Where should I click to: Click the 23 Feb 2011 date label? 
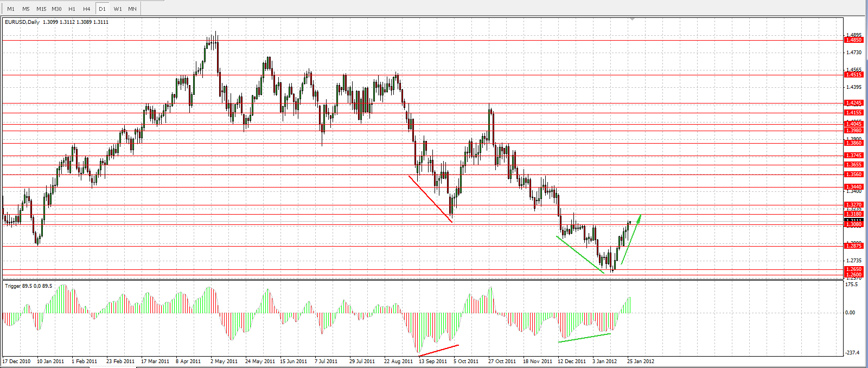(120, 361)
